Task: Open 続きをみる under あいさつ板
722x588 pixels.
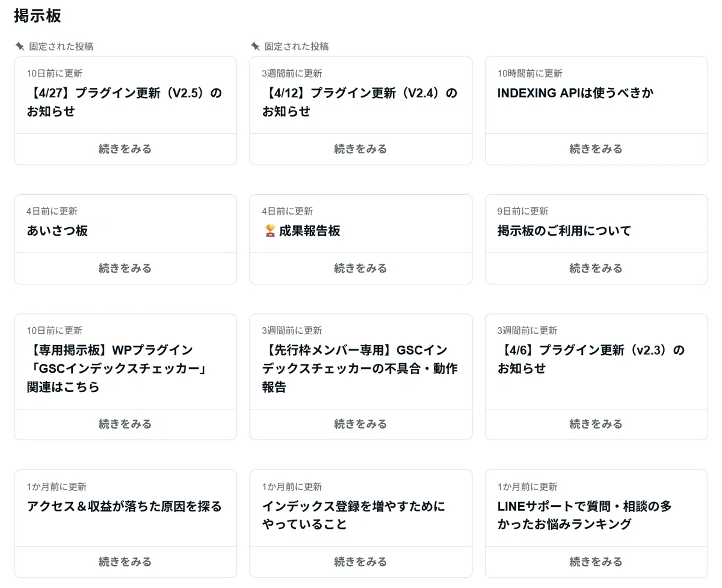Action: pos(125,268)
